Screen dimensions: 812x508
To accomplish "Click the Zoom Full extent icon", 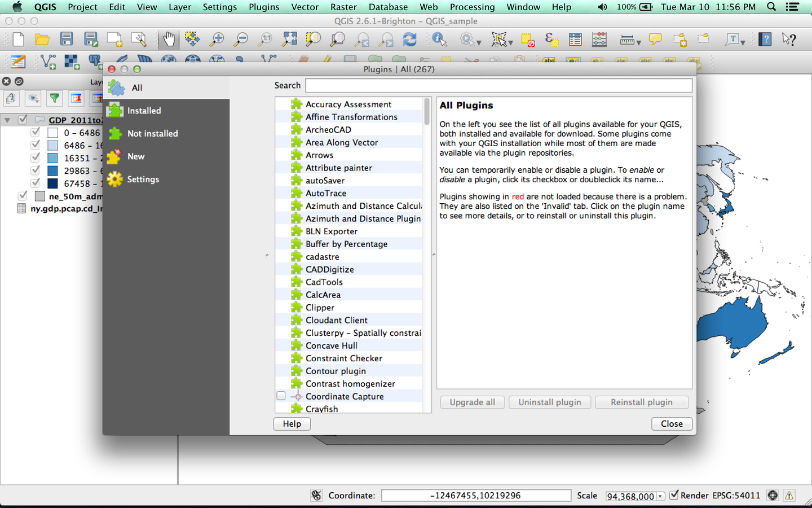I will (x=289, y=39).
